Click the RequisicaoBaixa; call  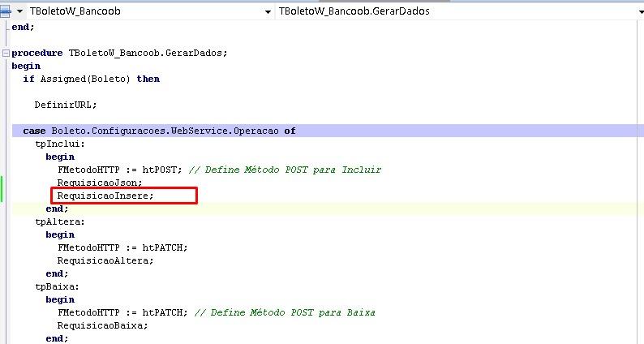click(x=102, y=325)
